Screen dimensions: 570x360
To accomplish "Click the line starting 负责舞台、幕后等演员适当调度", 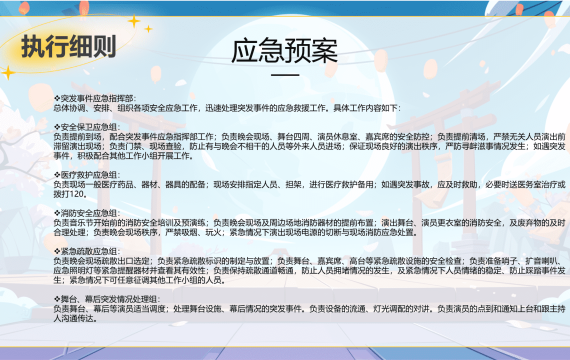I will (x=309, y=309).
